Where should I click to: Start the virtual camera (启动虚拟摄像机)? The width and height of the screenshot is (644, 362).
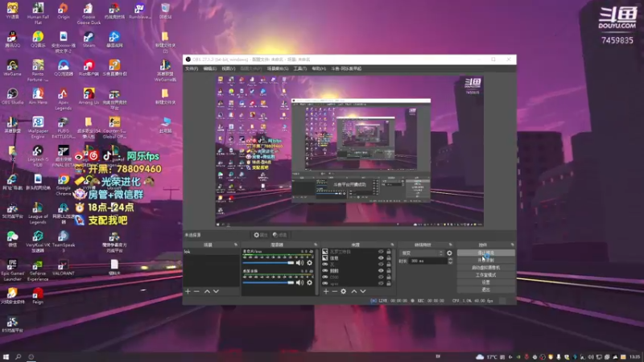[x=486, y=268]
